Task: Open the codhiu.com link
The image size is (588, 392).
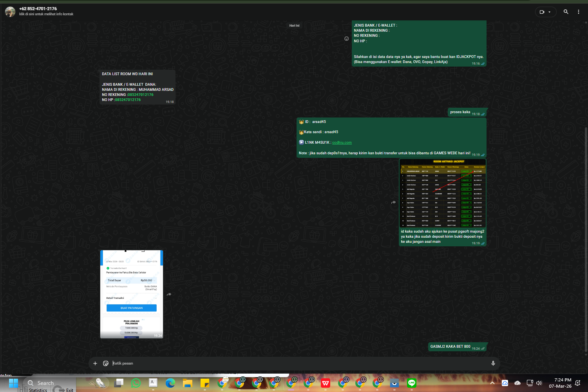Action: click(x=342, y=143)
